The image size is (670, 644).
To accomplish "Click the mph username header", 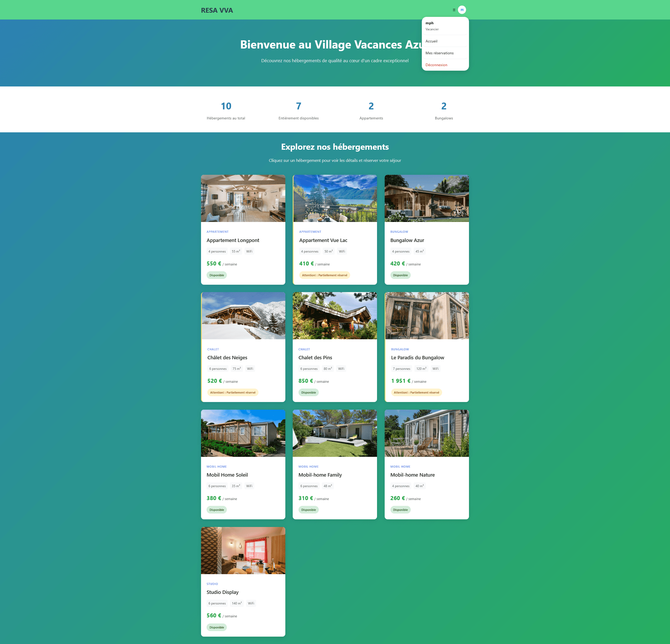I will (x=429, y=23).
